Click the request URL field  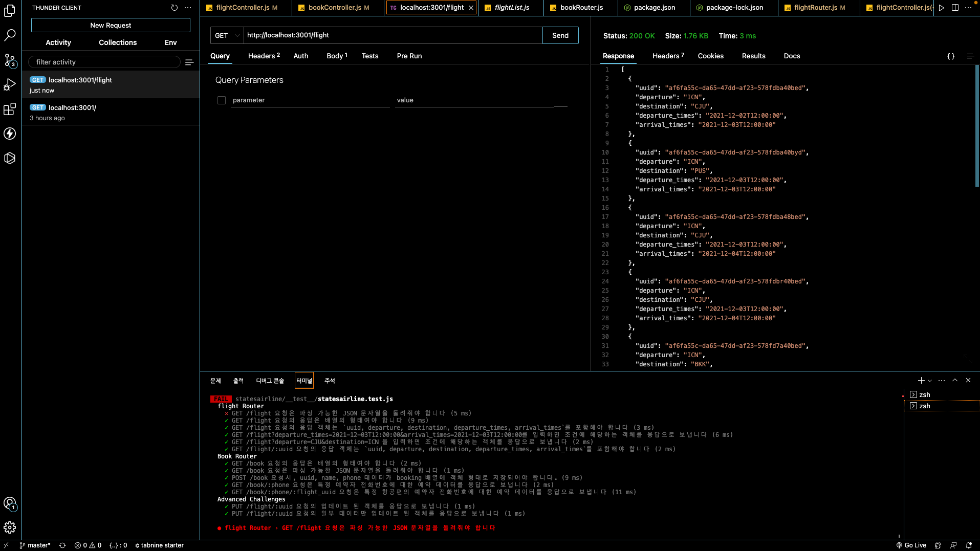tap(393, 35)
